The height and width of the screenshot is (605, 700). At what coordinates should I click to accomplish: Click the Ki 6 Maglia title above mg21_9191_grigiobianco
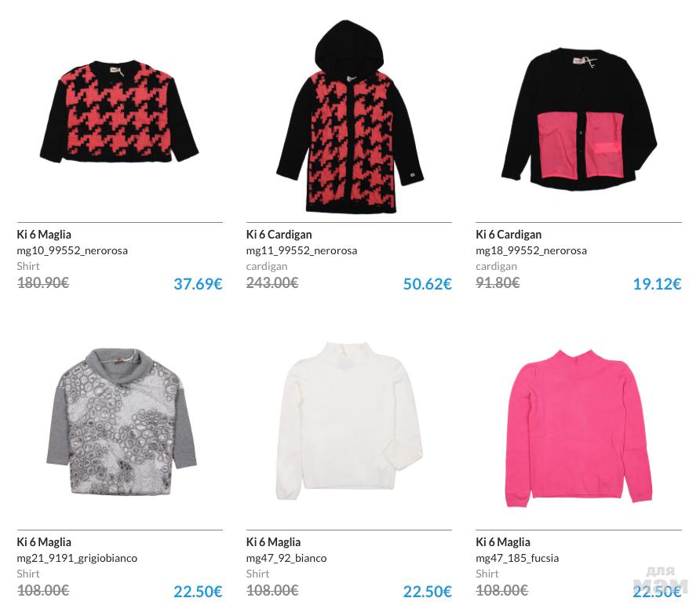(x=44, y=542)
